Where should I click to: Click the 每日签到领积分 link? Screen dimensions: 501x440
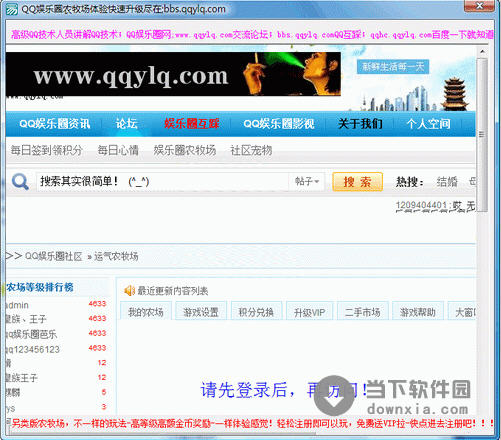(x=46, y=150)
